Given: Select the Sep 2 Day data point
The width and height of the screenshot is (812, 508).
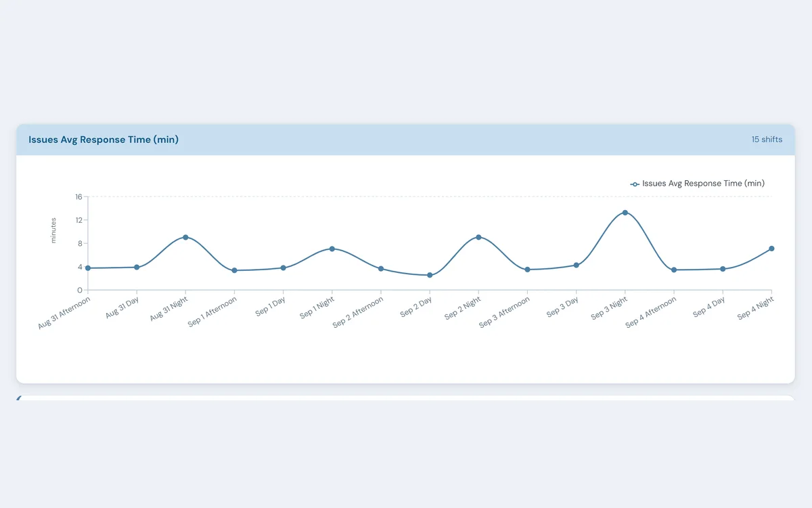Looking at the screenshot, I should pos(430,275).
